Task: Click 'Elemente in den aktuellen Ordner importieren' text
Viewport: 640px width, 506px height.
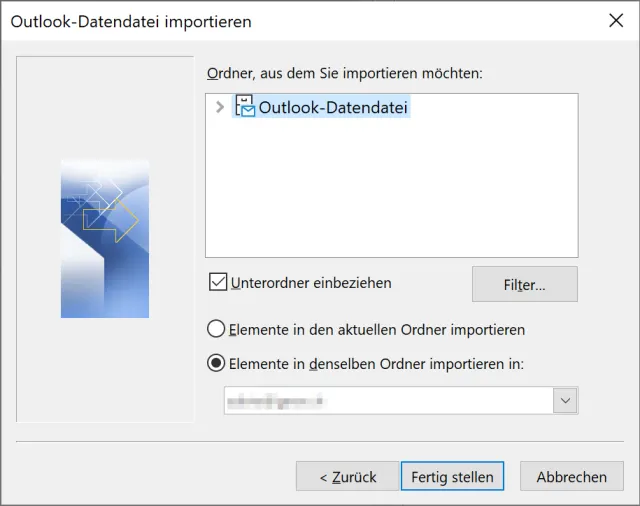Action: click(377, 329)
